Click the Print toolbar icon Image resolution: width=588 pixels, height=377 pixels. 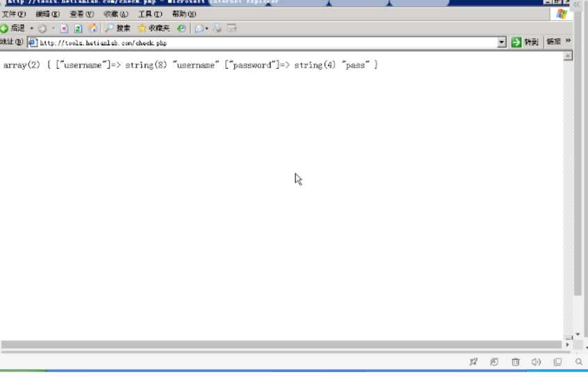pyautogui.click(x=218, y=28)
